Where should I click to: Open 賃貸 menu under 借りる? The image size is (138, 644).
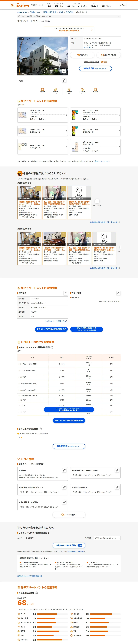tap(49, 6)
